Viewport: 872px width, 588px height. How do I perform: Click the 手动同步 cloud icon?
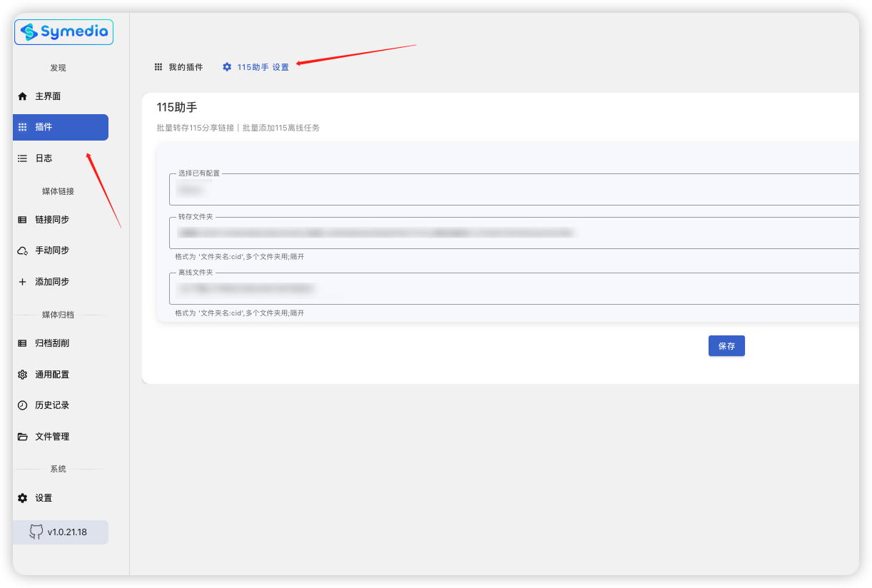coord(22,250)
